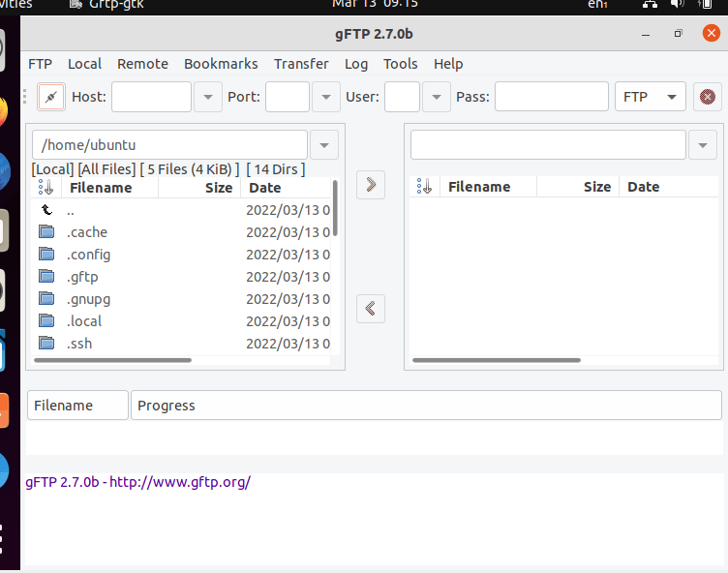The height and width of the screenshot is (573, 728).
Task: Expand the User history dropdown
Action: click(x=436, y=97)
